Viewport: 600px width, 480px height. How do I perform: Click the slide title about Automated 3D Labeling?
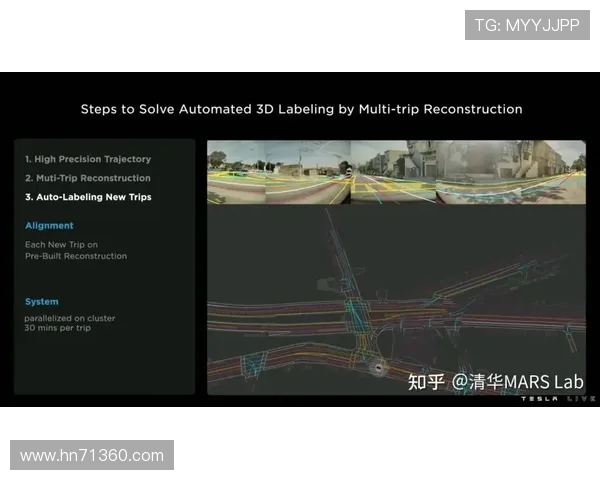tap(301, 108)
